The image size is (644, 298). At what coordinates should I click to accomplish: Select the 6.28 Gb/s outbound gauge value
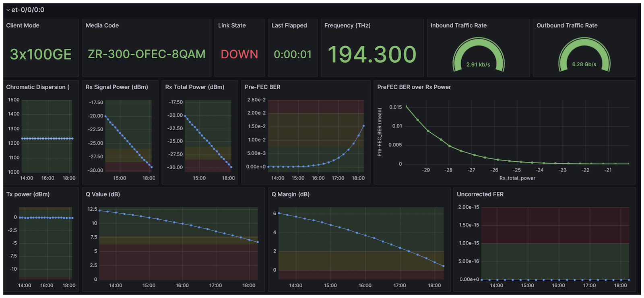click(x=584, y=64)
